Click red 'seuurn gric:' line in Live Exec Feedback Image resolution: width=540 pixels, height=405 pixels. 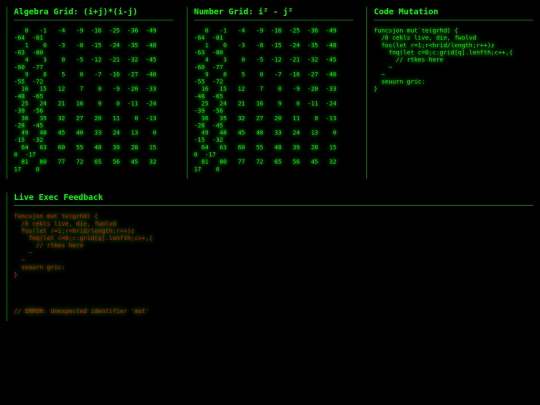43,267
